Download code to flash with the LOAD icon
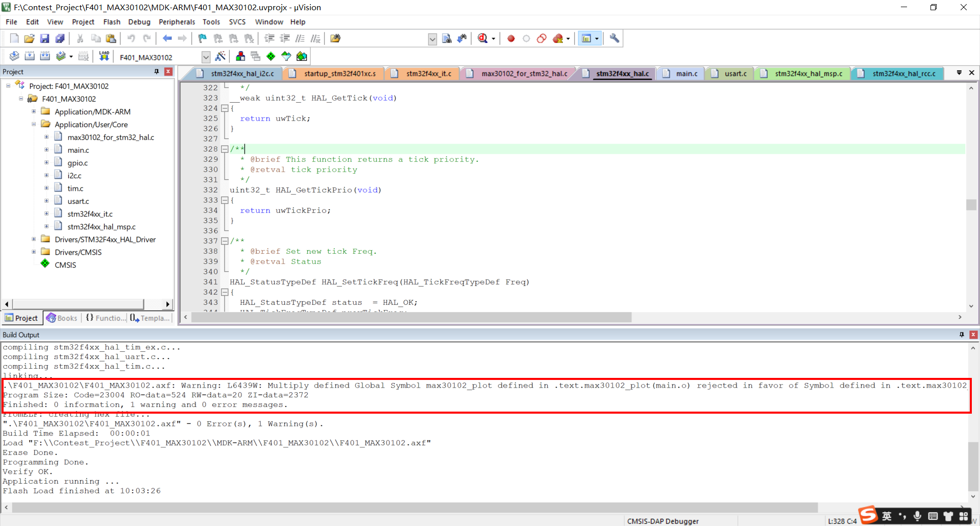This screenshot has width=980, height=526. pyautogui.click(x=104, y=56)
